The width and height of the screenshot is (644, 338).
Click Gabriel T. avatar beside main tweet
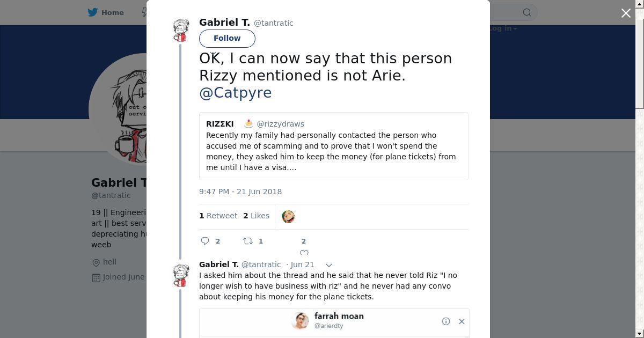point(181,30)
